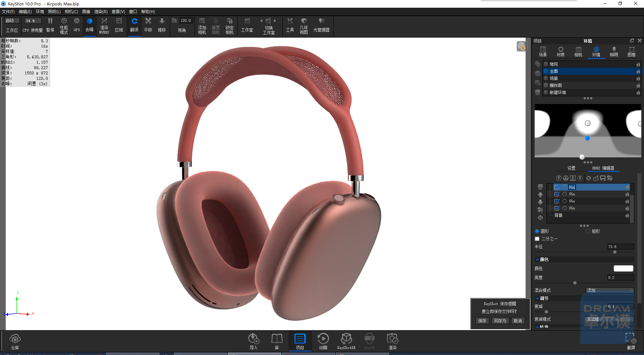Viewport: 644px width, 355px height.
Task: Uncheck the second Pin checkbox
Action: point(557,194)
